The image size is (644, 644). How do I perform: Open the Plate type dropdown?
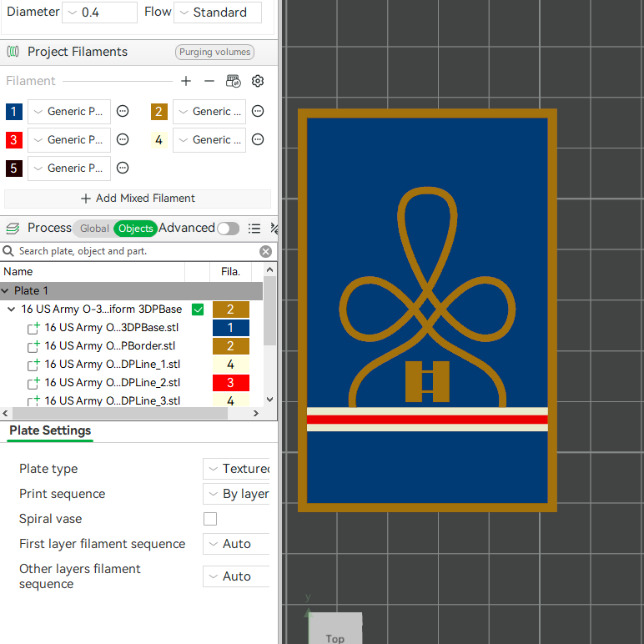(236, 469)
